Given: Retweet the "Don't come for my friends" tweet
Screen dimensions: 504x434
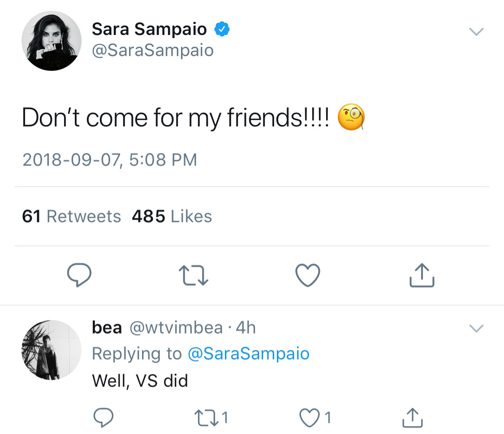Looking at the screenshot, I should [x=194, y=275].
